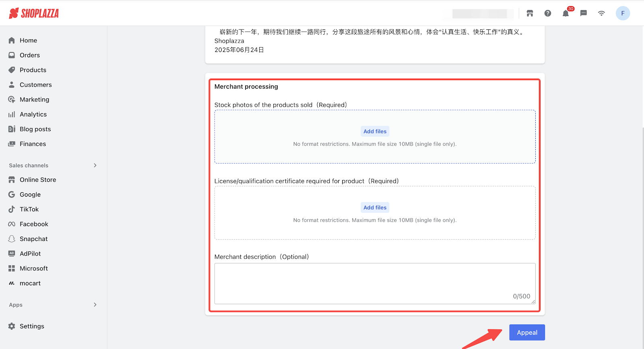Screen dimensions: 644x349
Task: Open Snapchat sales channel label
Action: coord(34,239)
